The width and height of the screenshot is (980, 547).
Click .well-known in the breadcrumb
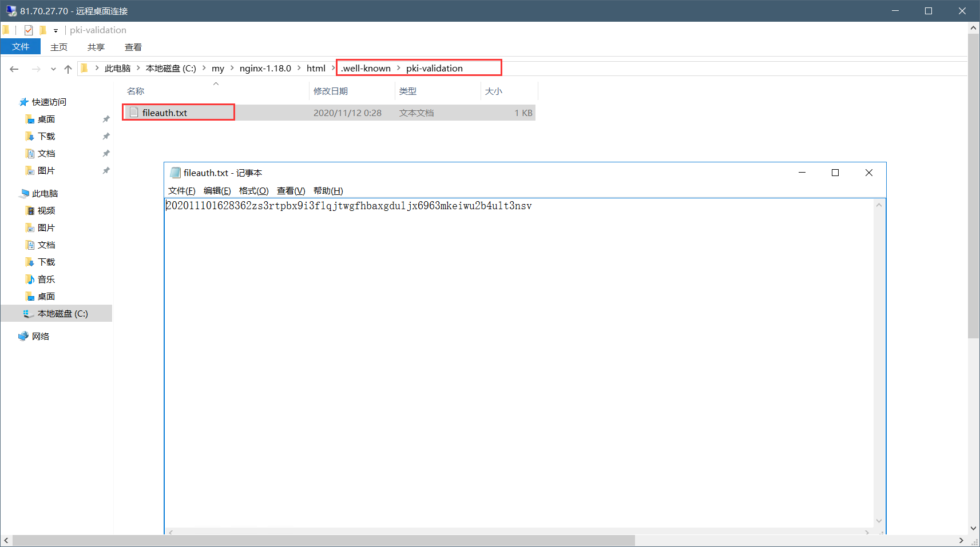tap(366, 68)
